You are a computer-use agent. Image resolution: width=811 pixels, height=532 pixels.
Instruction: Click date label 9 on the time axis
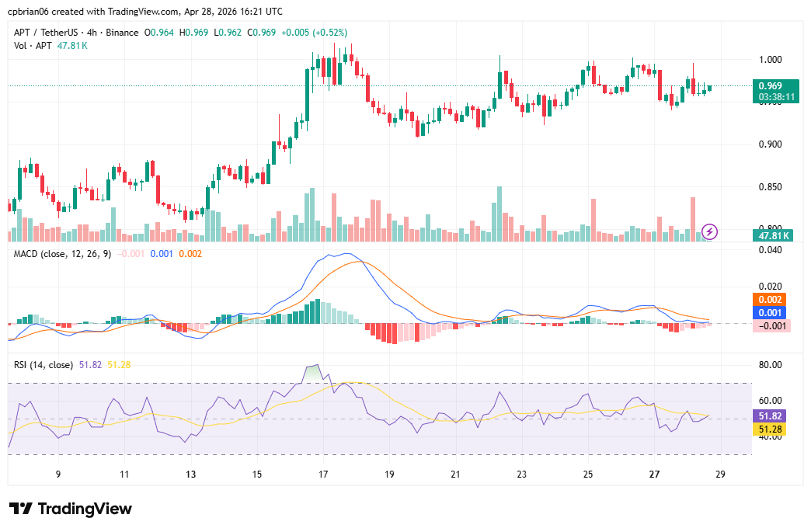[58, 475]
